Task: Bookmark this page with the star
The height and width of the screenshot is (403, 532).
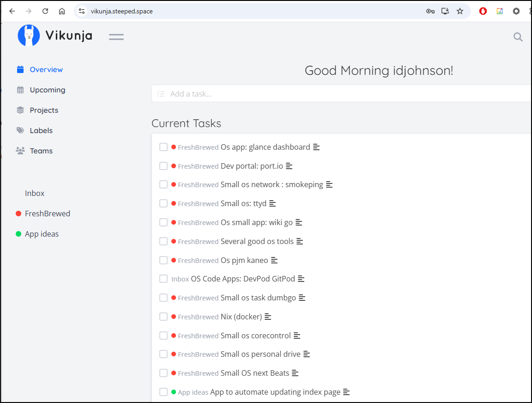Action: pyautogui.click(x=460, y=11)
